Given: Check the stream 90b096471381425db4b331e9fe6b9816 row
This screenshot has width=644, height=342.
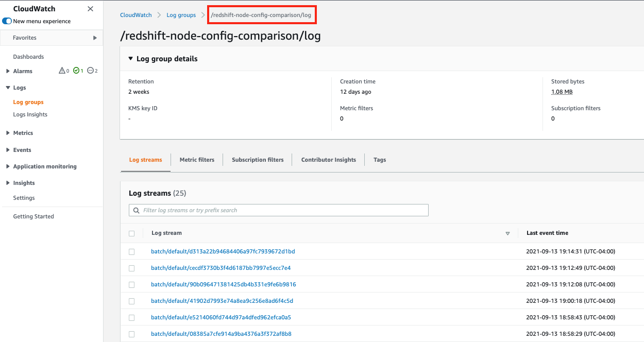Looking at the screenshot, I should (x=131, y=285).
